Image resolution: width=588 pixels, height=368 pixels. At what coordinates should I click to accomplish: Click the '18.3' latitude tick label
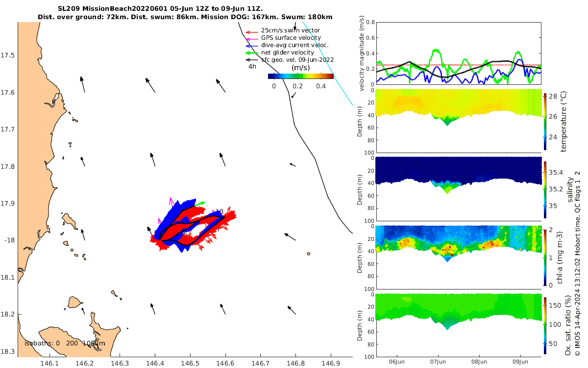tap(8, 351)
